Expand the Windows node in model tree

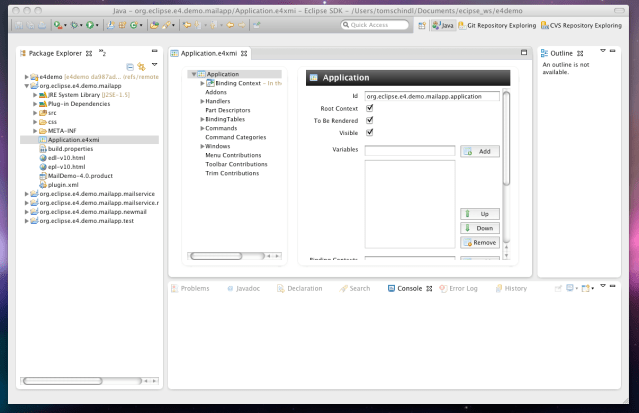[202, 146]
